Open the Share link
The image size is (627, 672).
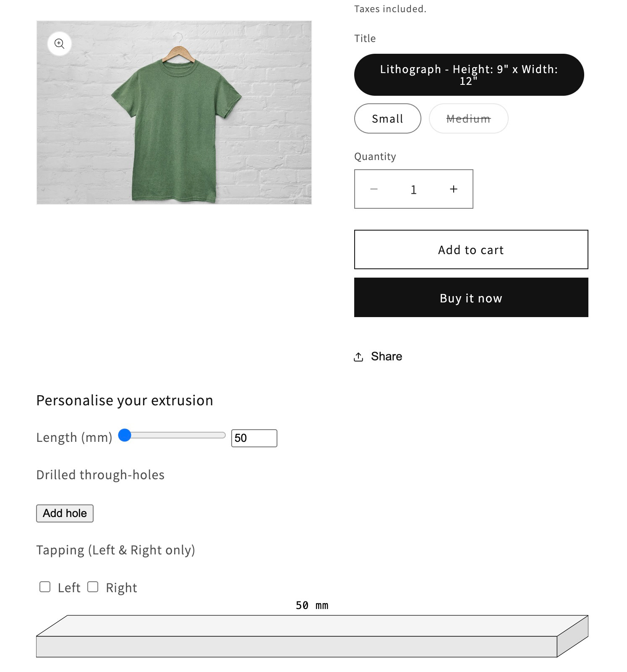pos(378,357)
